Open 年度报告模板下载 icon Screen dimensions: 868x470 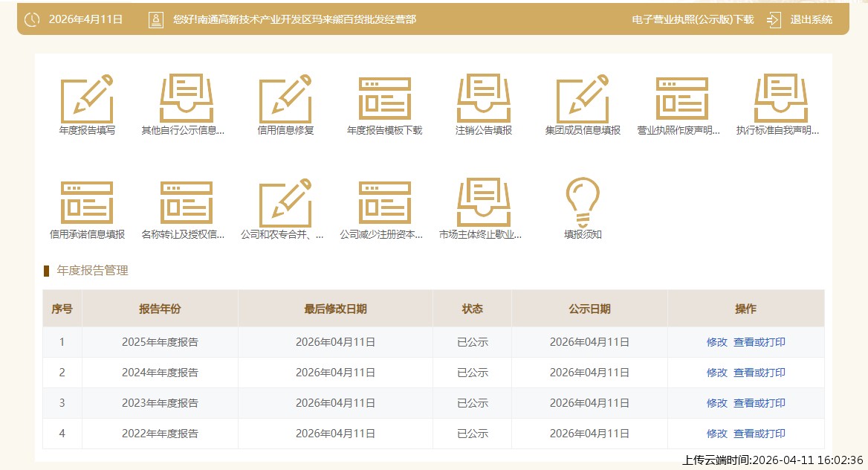click(x=384, y=99)
